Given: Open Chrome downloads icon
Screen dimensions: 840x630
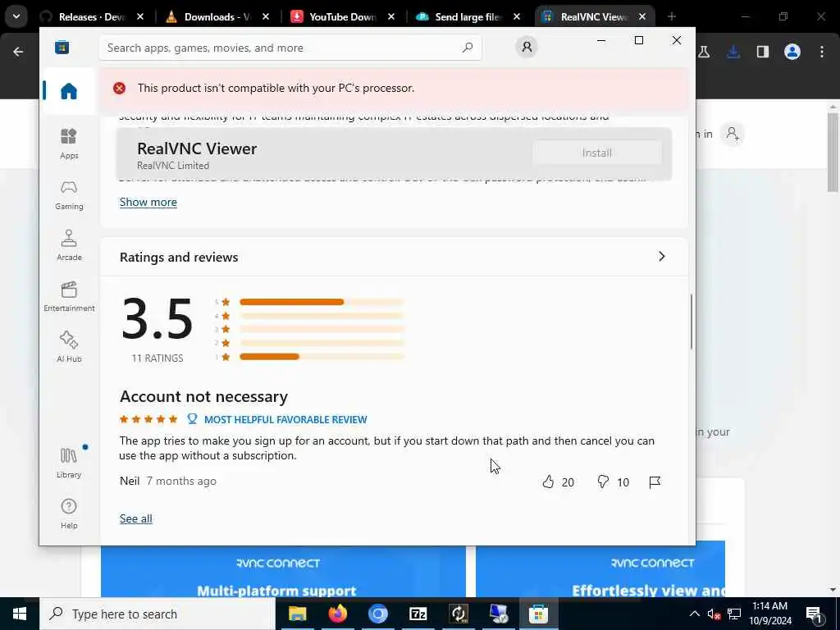Looking at the screenshot, I should 733,52.
